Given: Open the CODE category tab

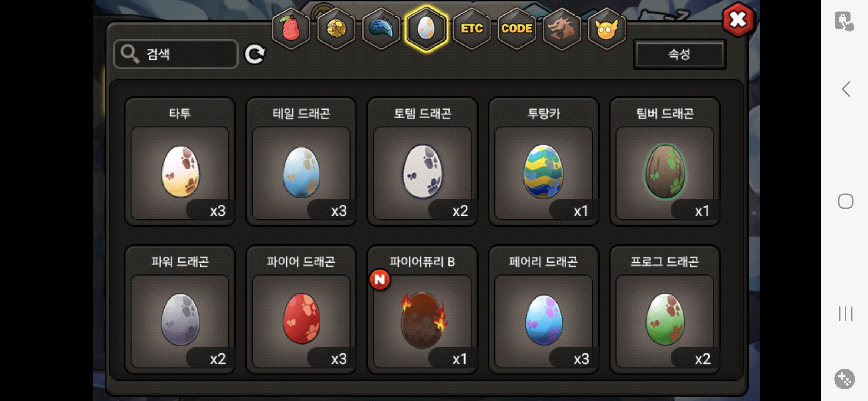Looking at the screenshot, I should 517,29.
